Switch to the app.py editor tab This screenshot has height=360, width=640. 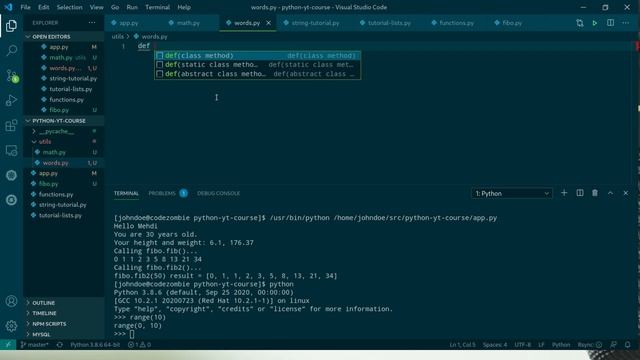129,23
